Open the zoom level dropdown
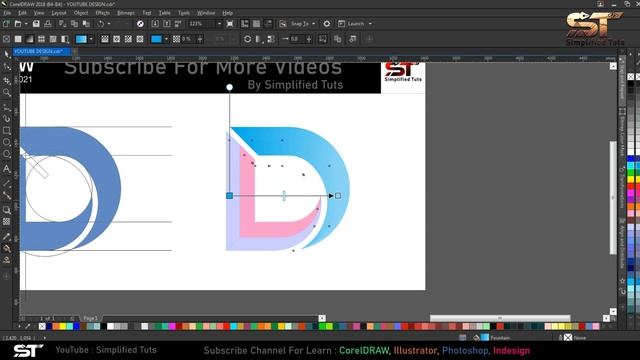The width and height of the screenshot is (640, 360). (219, 24)
